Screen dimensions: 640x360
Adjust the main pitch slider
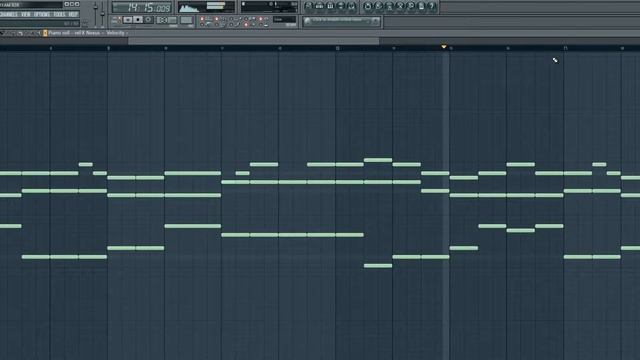(102, 14)
